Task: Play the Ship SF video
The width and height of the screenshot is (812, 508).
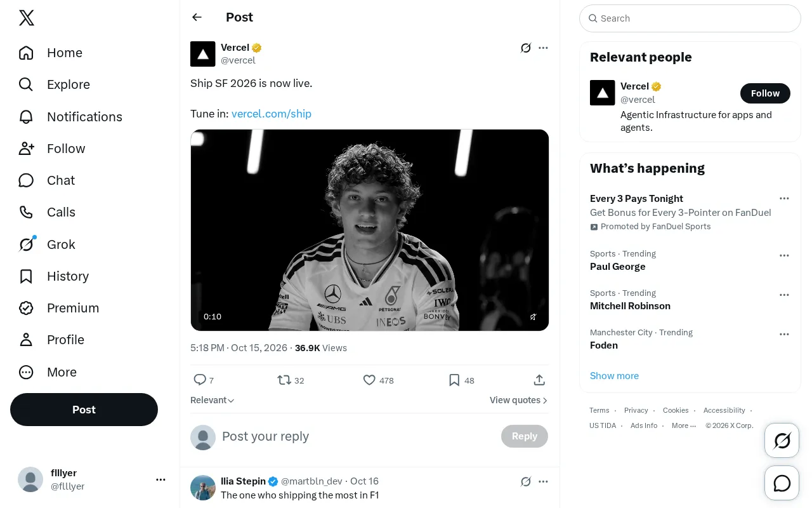Action: pyautogui.click(x=370, y=230)
